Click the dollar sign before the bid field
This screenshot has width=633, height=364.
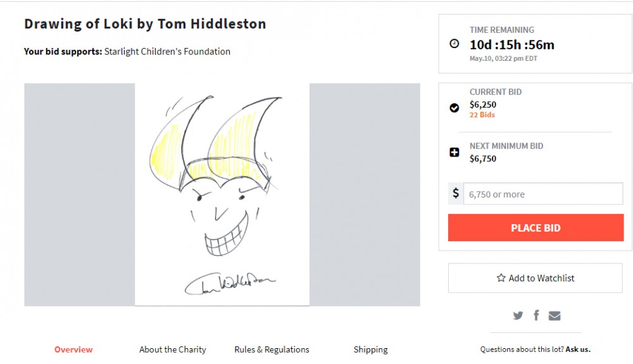click(x=456, y=194)
